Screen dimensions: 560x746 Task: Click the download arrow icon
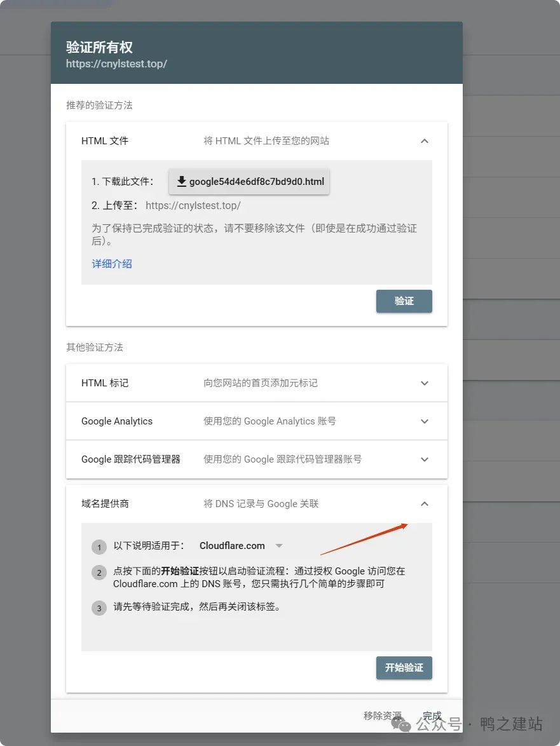(181, 181)
